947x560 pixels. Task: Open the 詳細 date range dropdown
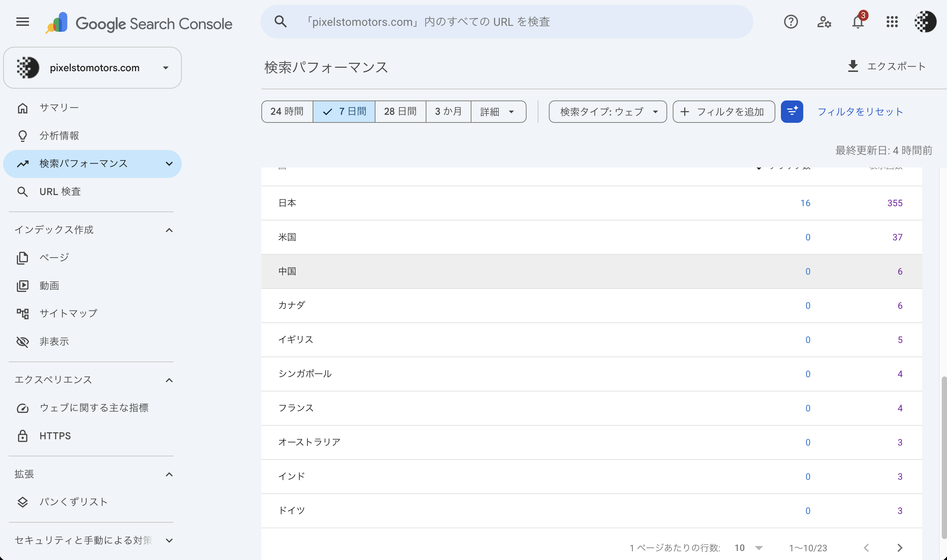(498, 112)
